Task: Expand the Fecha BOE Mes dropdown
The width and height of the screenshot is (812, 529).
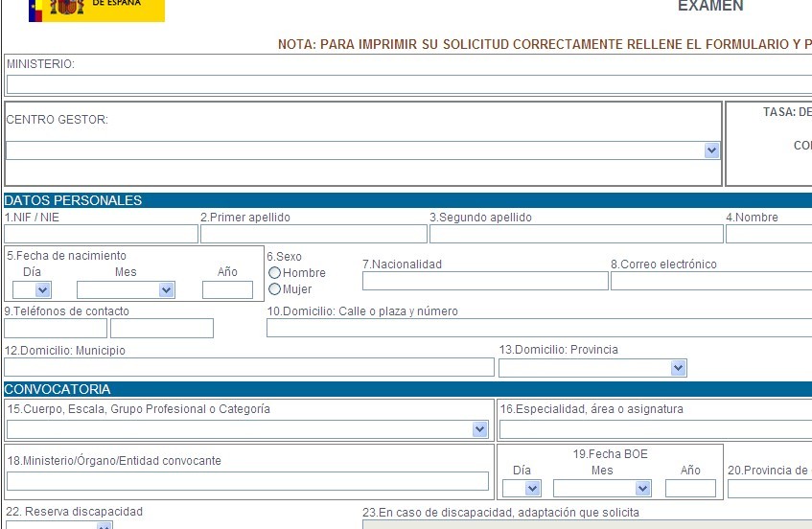Action: pos(602,489)
